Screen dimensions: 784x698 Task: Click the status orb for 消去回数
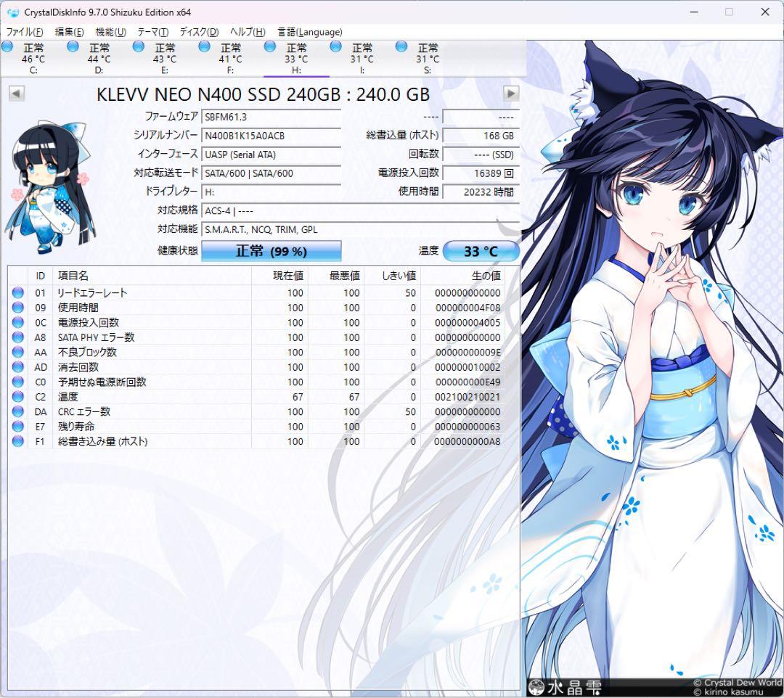point(17,366)
